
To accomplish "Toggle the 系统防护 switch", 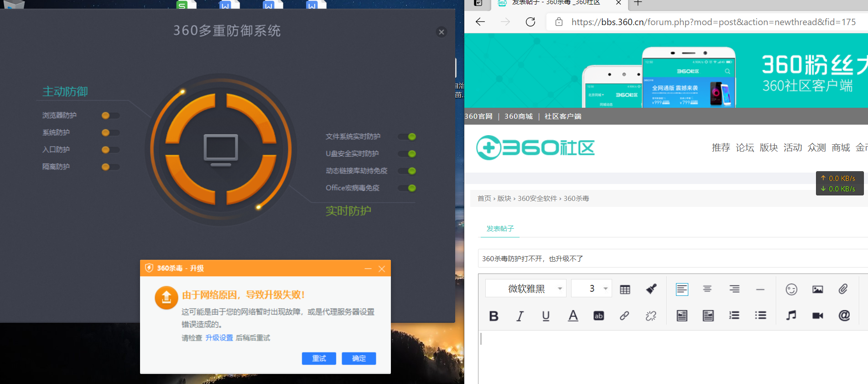I will tap(110, 132).
